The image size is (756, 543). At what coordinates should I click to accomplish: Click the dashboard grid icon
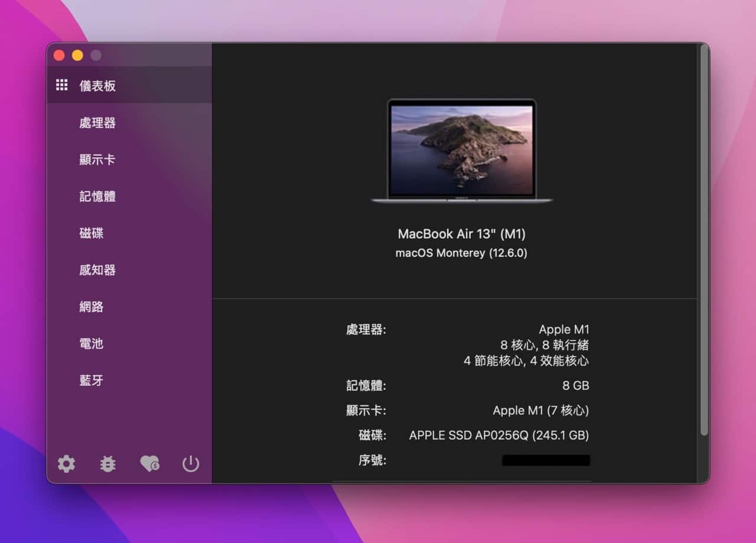click(x=62, y=85)
